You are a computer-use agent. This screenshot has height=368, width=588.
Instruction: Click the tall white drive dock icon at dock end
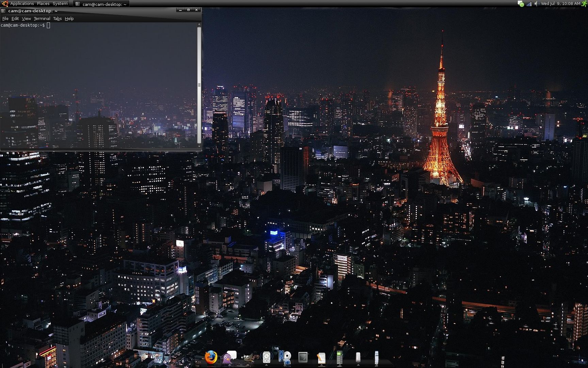tap(376, 357)
